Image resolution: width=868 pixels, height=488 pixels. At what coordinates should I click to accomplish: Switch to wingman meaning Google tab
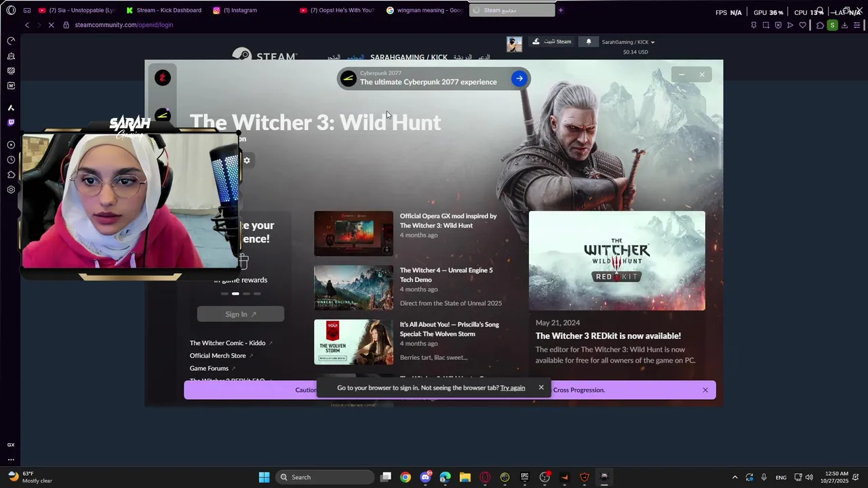[x=425, y=10]
